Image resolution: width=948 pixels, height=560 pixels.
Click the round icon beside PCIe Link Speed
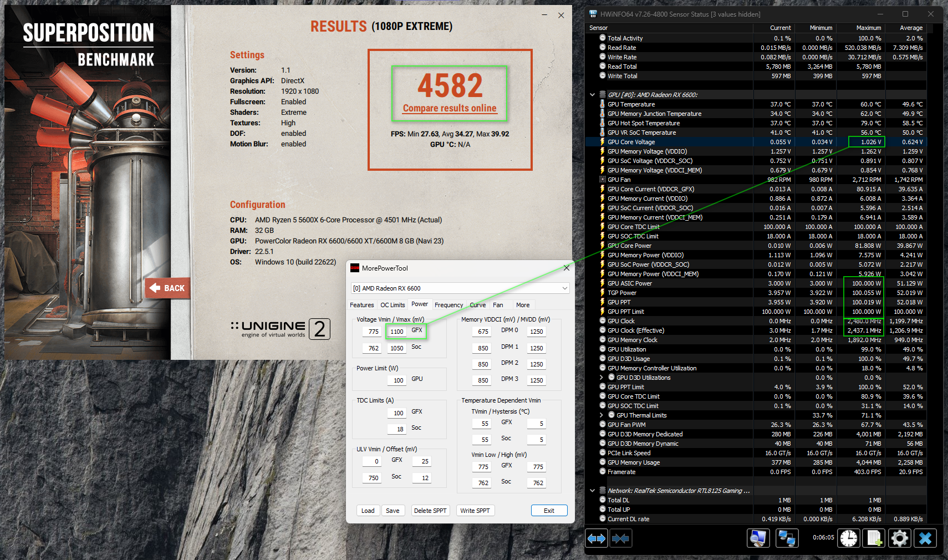(x=603, y=453)
